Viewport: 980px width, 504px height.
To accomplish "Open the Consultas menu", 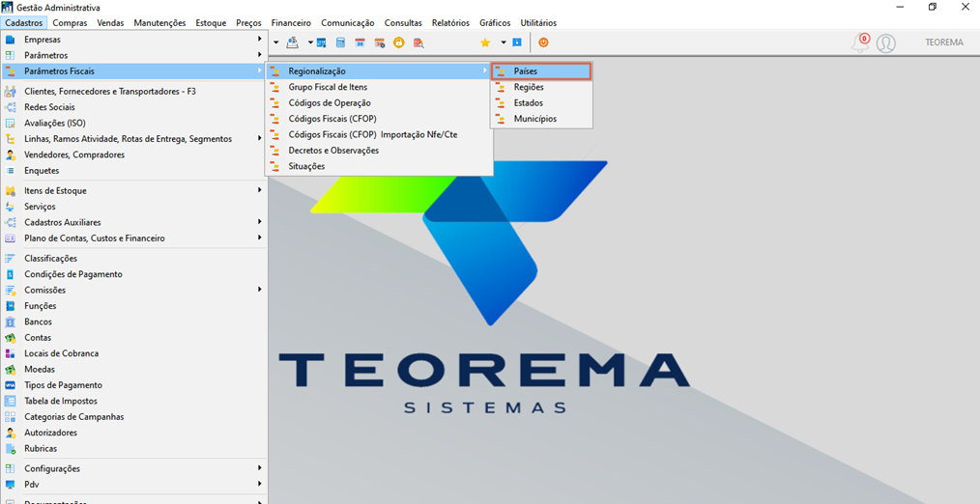I will [403, 23].
